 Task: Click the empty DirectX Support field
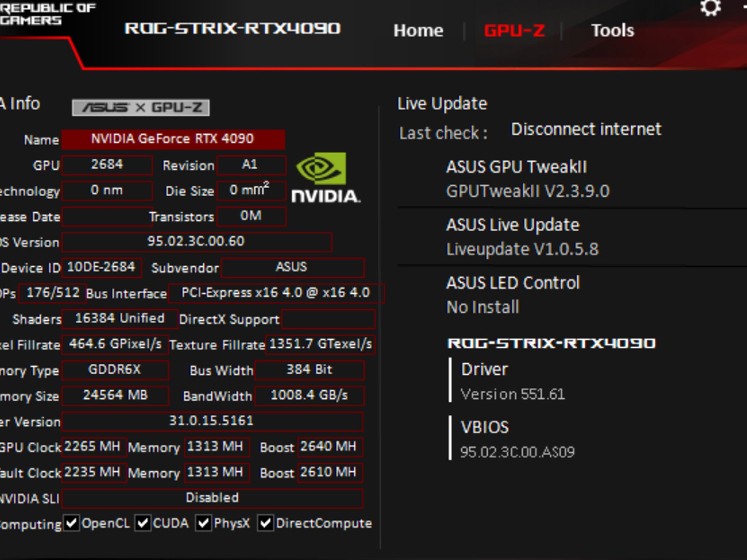coord(328,319)
